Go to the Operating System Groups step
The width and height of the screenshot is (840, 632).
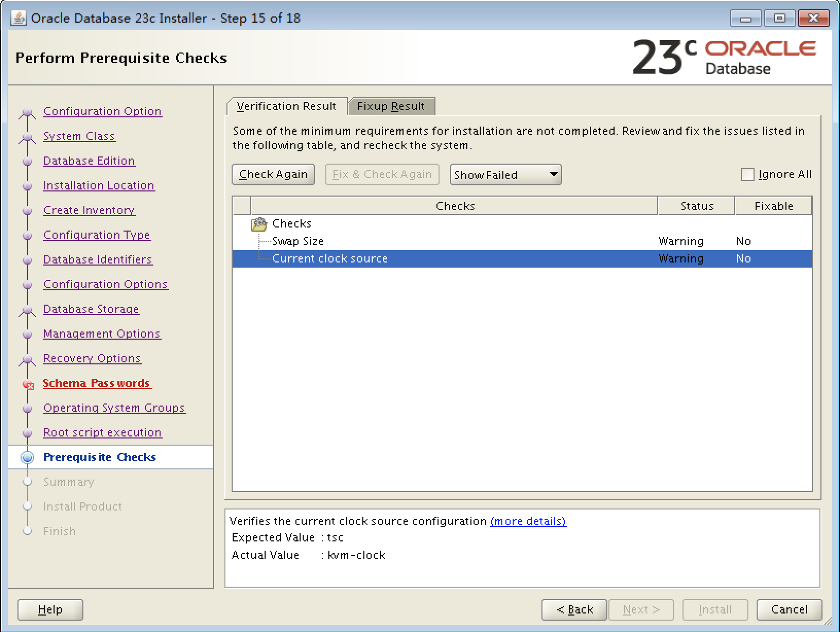[114, 408]
